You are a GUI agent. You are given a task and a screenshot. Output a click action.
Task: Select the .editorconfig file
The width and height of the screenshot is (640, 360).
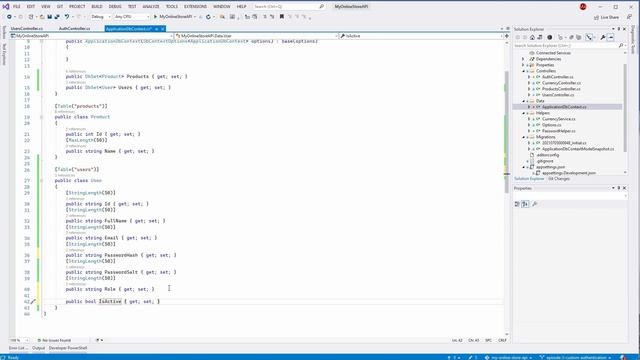(x=547, y=155)
